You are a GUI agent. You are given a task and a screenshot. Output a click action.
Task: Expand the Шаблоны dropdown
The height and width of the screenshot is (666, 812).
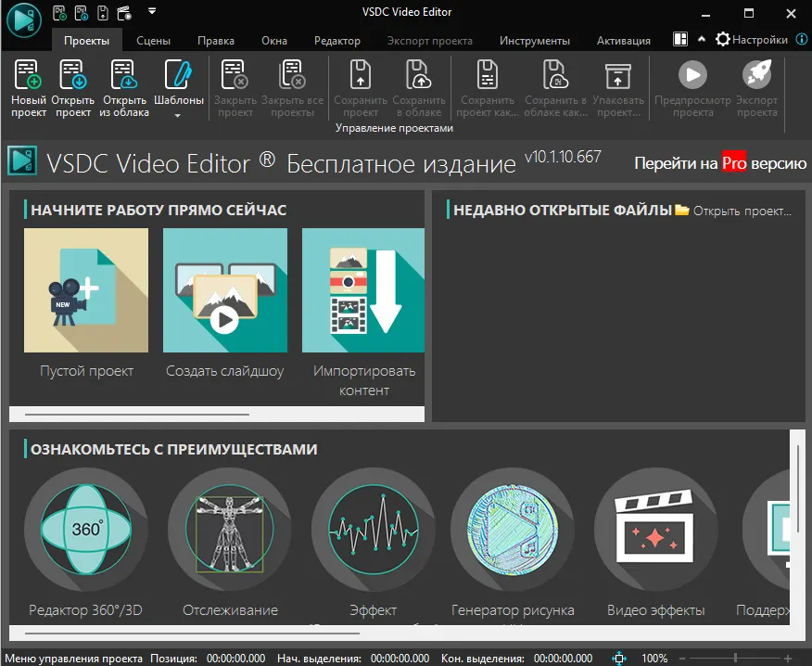(178, 116)
